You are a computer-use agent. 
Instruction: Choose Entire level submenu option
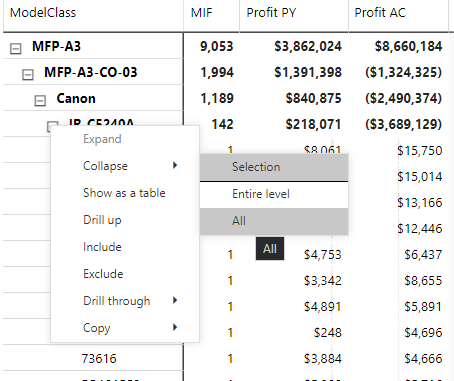click(274, 194)
